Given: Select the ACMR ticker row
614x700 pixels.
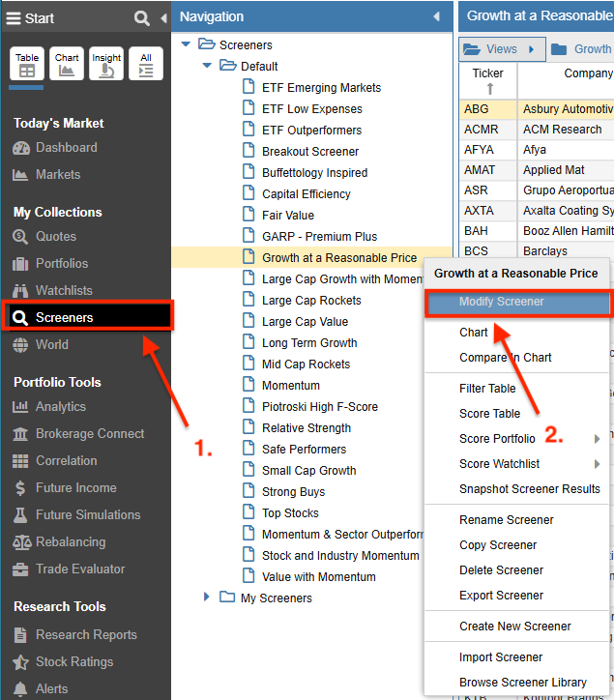Looking at the screenshot, I should click(537, 130).
